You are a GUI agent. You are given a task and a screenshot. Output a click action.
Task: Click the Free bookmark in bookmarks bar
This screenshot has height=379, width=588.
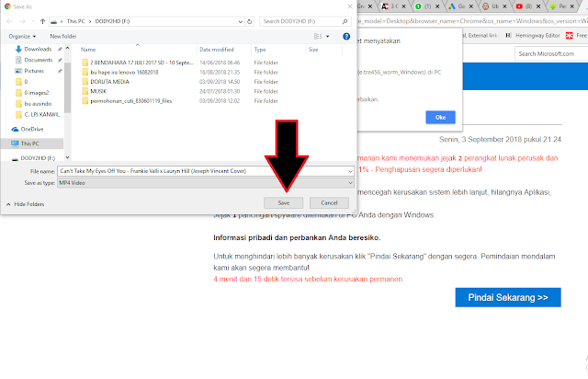pyautogui.click(x=577, y=35)
